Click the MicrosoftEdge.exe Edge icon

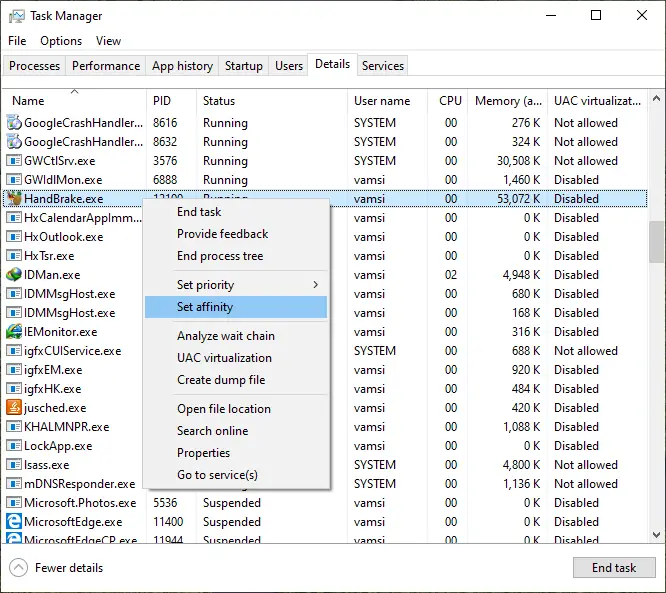pos(14,521)
